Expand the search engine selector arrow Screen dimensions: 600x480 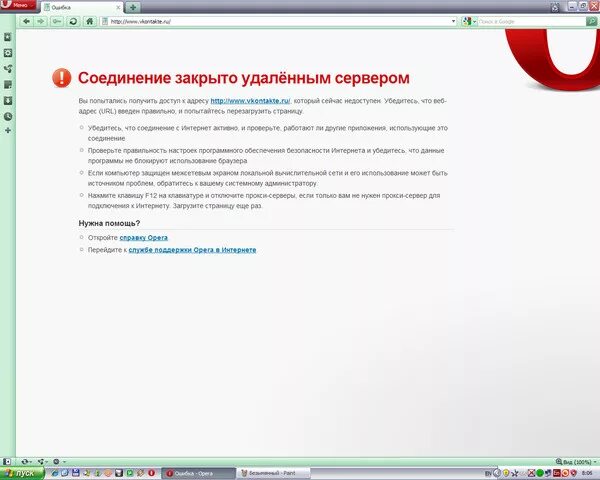(x=474, y=22)
